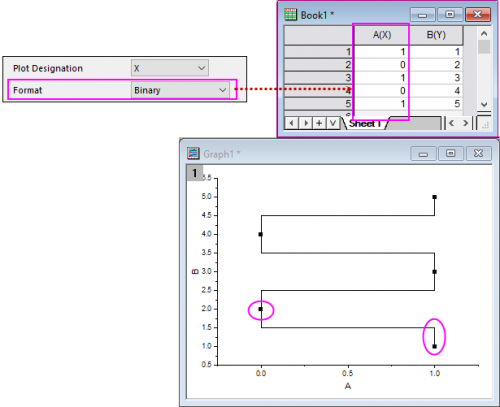
Task: Click the Book1 vertical scrollbar thumb
Action: 484,47
